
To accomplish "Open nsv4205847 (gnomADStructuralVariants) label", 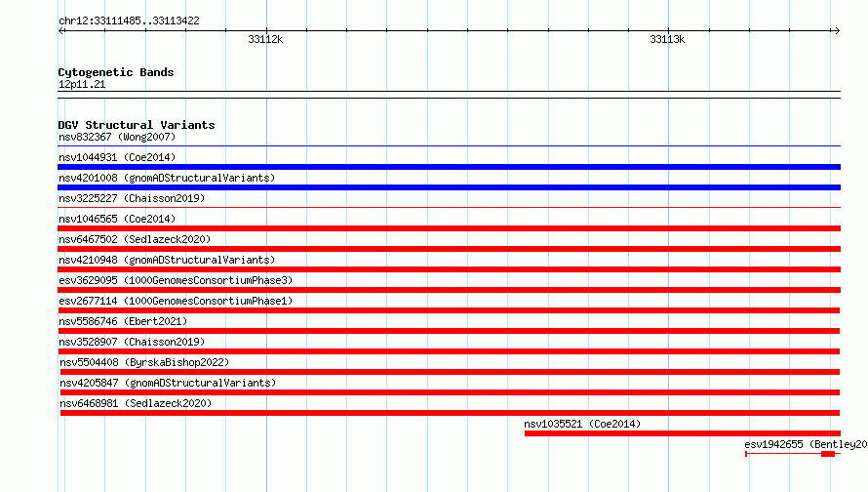I will click(168, 383).
